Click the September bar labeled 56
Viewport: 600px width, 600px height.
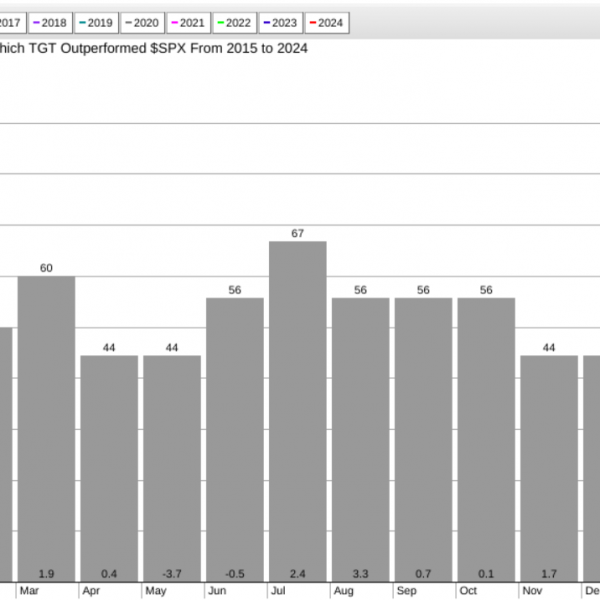[423, 440]
